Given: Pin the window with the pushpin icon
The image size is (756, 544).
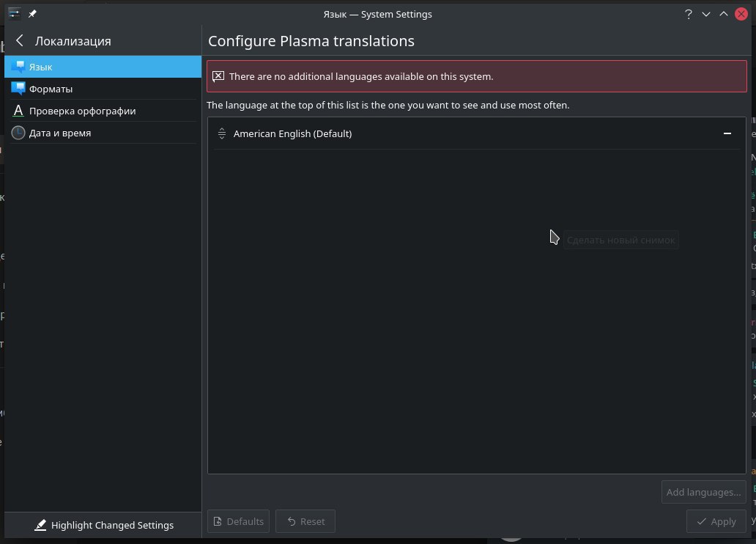Looking at the screenshot, I should click(x=32, y=14).
